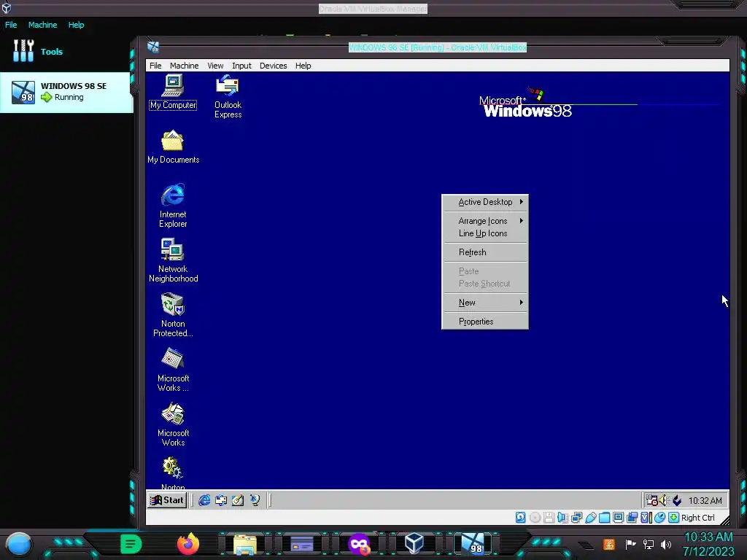Select Norton Protected recycle bin icon
747x560 pixels.
tap(173, 315)
